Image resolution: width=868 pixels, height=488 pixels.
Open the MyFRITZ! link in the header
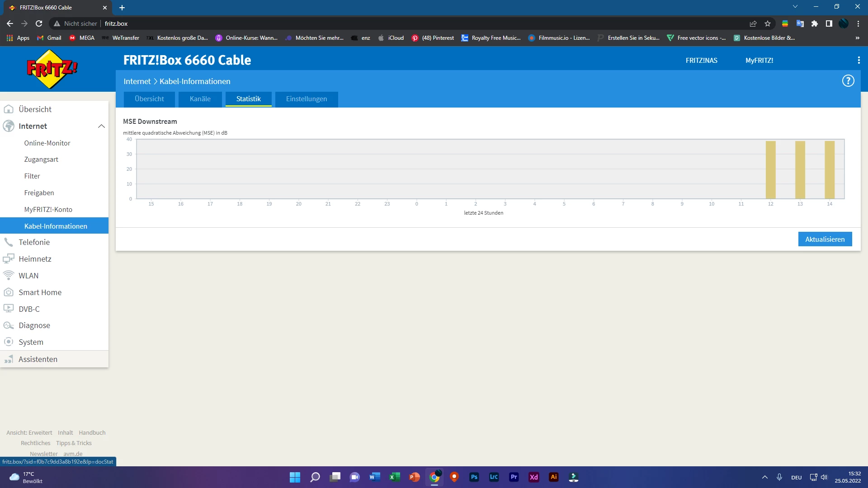[759, 61]
